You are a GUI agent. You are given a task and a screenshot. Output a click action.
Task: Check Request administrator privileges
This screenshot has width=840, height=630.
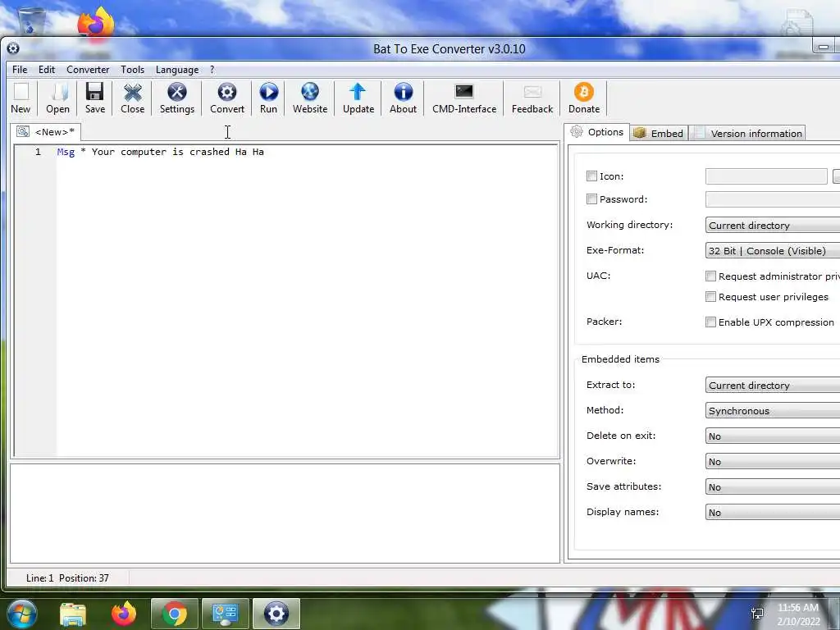[710, 276]
